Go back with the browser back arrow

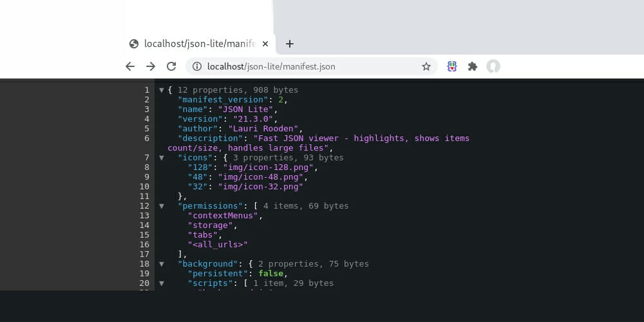pos(130,66)
